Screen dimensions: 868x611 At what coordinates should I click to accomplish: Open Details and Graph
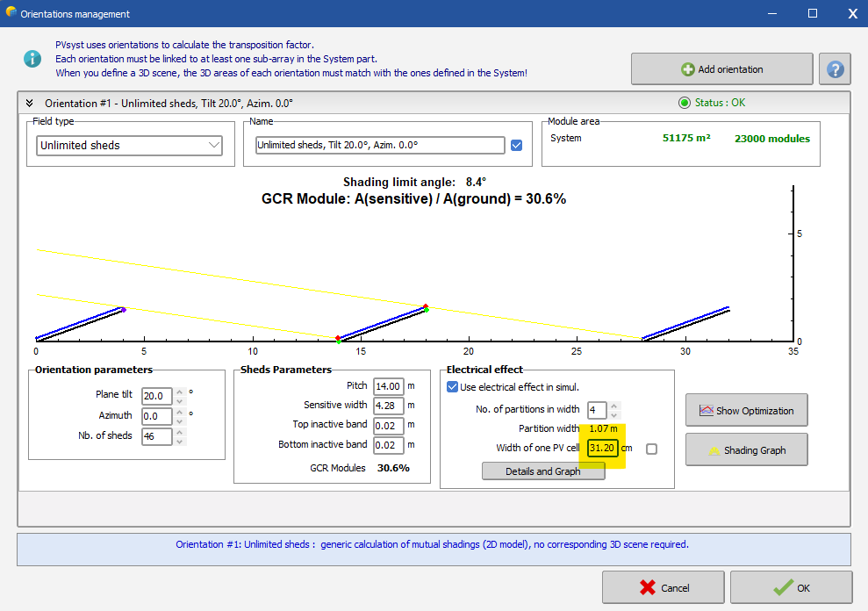[542, 471]
